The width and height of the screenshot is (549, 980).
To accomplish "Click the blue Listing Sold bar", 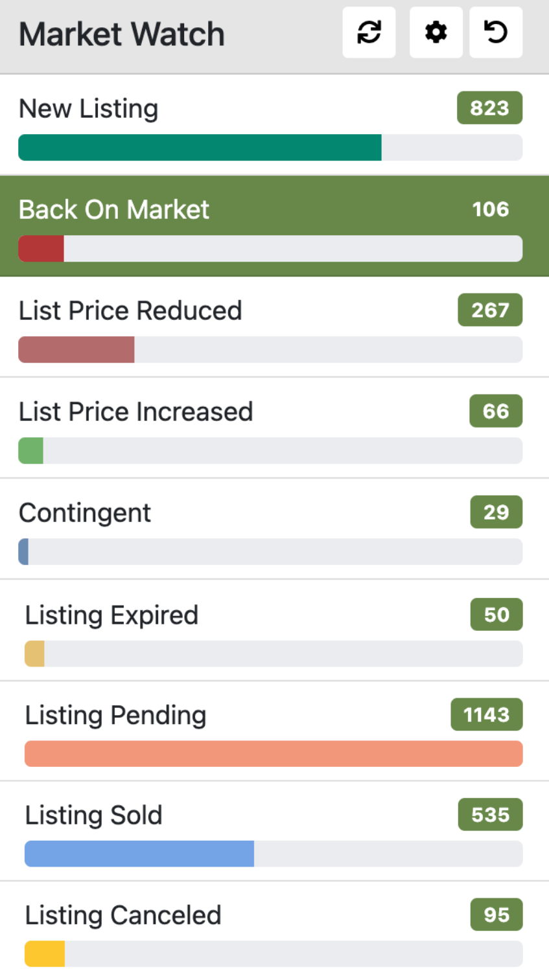I will [139, 854].
